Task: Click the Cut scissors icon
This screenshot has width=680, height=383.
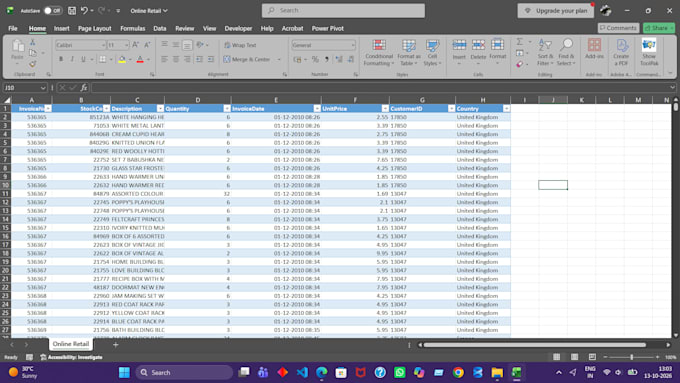Action: pyautogui.click(x=33, y=43)
